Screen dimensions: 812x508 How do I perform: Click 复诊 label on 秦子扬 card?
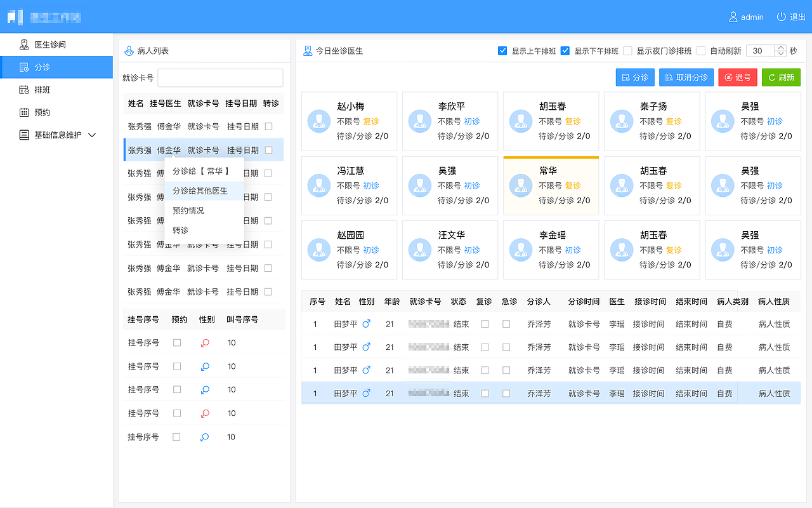[674, 121]
